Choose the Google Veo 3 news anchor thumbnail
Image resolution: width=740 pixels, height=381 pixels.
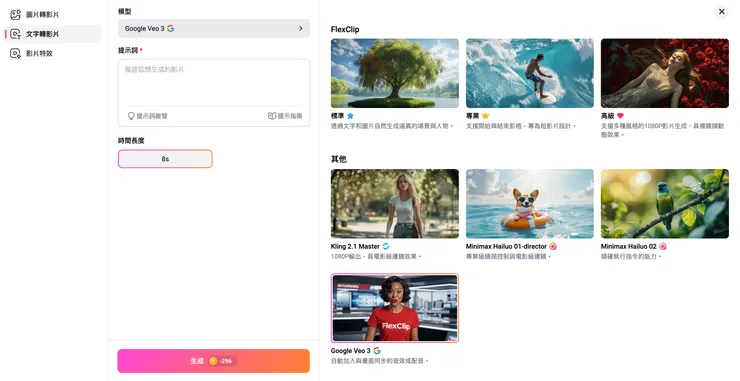(395, 308)
